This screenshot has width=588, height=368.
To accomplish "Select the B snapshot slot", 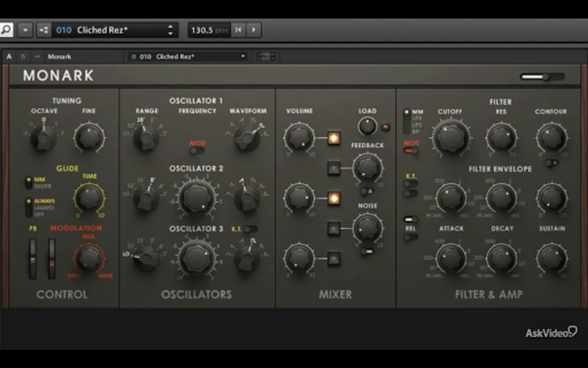I will pos(23,56).
